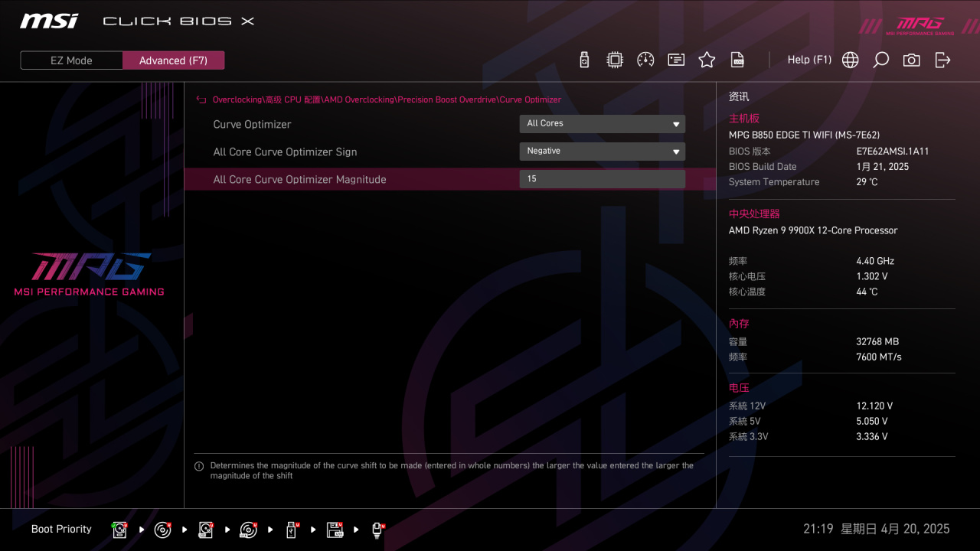Select the Advanced (F7) tab

pyautogui.click(x=173, y=60)
